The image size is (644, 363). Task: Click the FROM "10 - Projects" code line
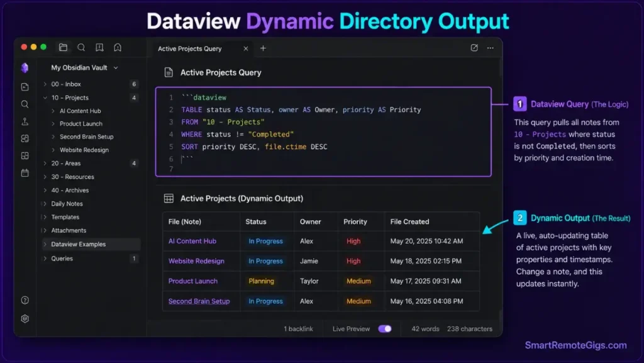[223, 122]
